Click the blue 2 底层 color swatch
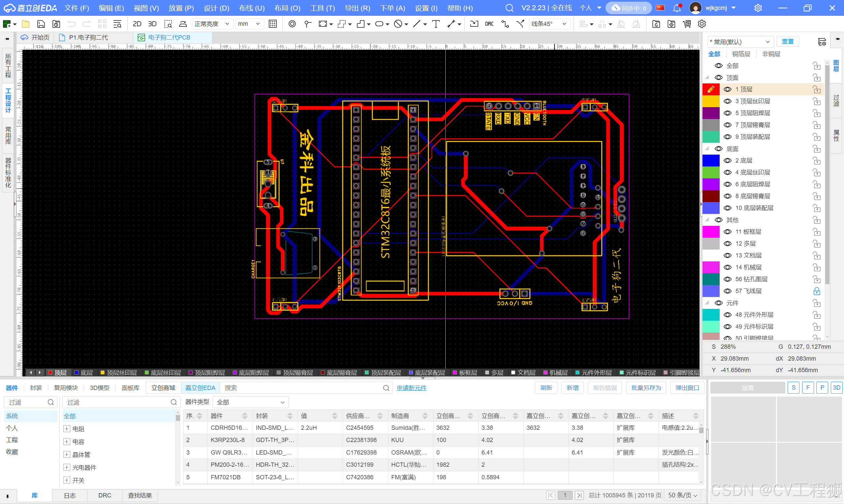 coord(711,161)
